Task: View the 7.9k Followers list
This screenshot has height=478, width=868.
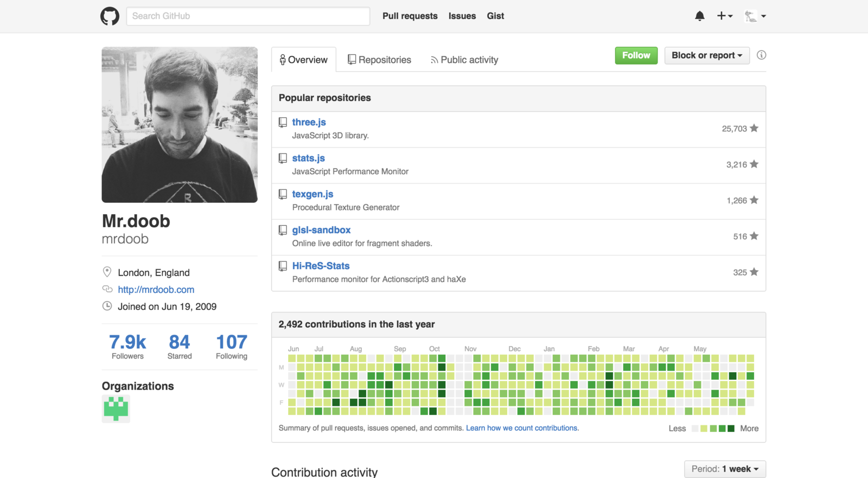Action: tap(127, 346)
